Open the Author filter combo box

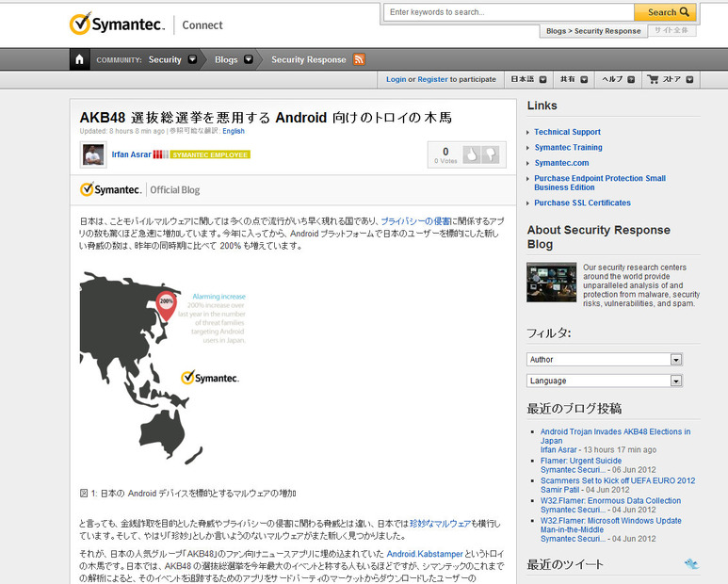605,359
